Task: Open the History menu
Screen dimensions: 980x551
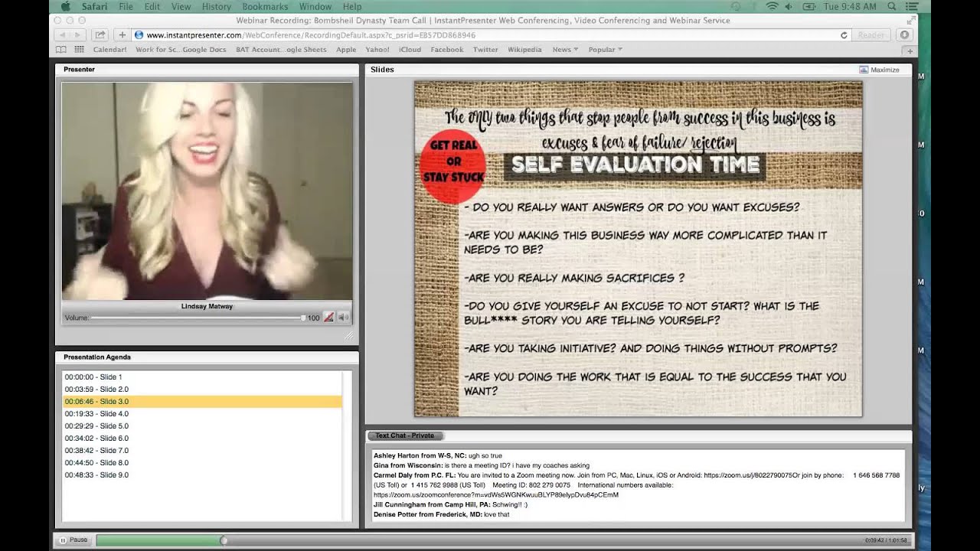Action: [217, 7]
